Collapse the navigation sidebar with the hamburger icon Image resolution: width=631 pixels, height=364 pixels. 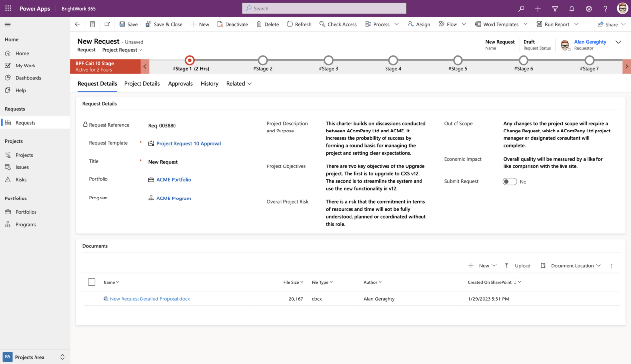7,24
